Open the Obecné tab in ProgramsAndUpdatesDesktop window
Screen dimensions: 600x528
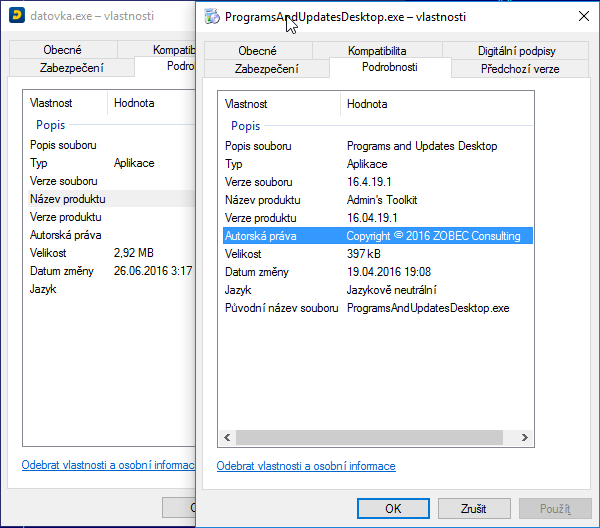(257, 51)
